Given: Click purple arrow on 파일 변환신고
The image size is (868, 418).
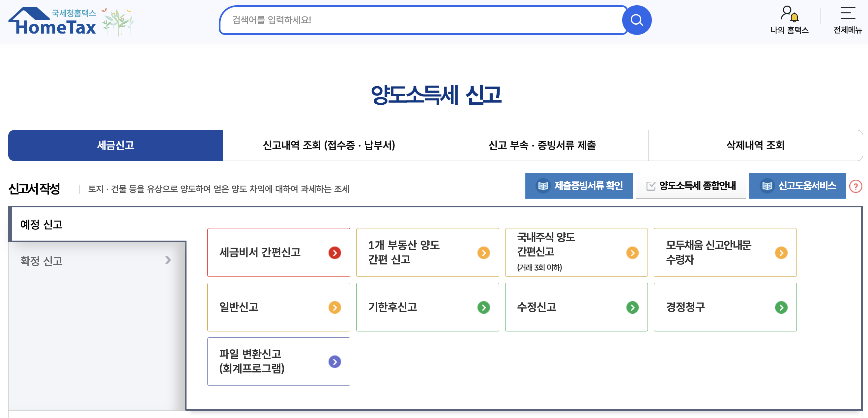Looking at the screenshot, I should 334,362.
